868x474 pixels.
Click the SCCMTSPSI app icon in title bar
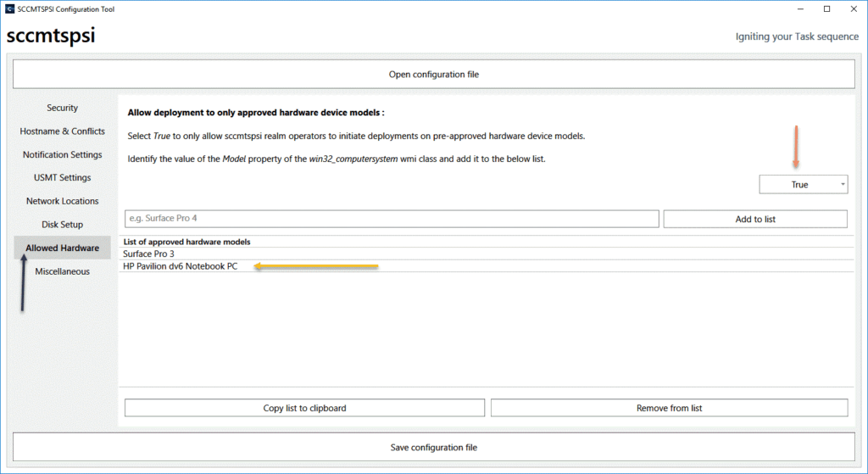pyautogui.click(x=9, y=9)
